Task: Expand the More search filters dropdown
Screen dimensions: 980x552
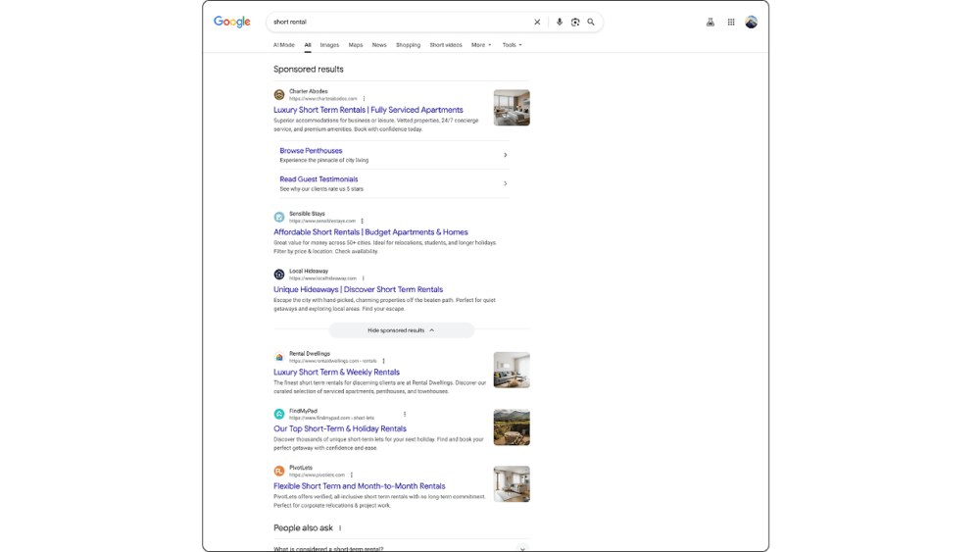Action: (x=481, y=45)
